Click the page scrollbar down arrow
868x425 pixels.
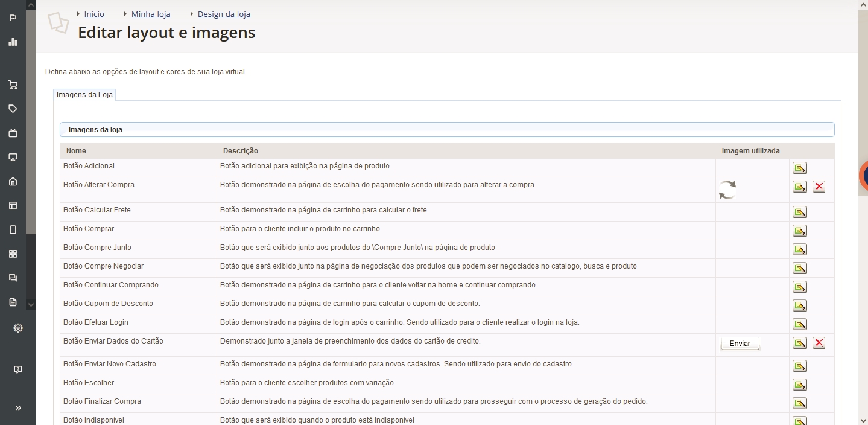coord(863,420)
